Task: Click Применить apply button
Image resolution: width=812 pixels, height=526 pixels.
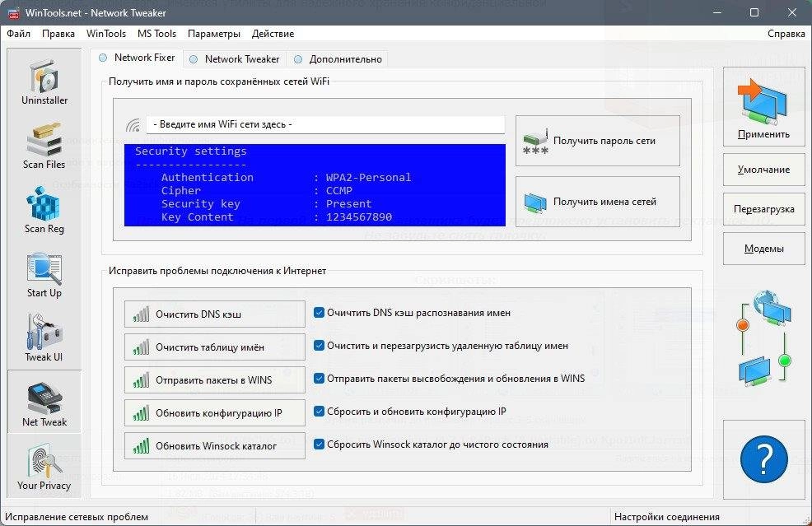Action: coord(764,107)
